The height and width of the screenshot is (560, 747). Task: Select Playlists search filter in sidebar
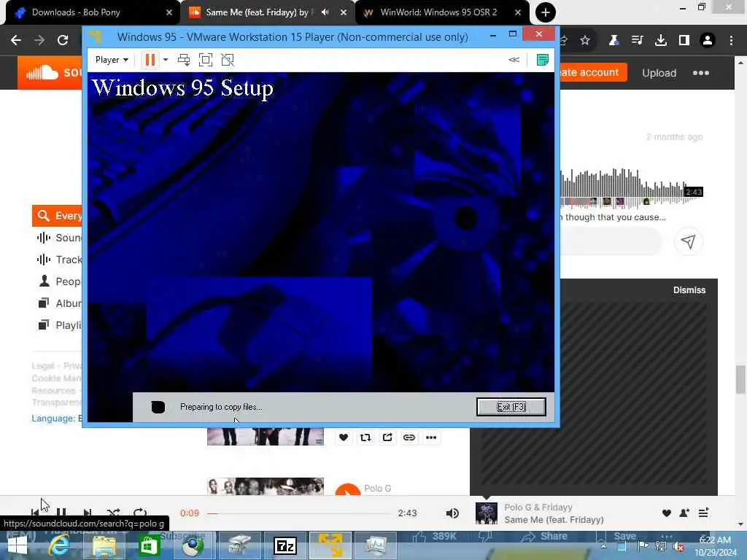pyautogui.click(x=59, y=325)
